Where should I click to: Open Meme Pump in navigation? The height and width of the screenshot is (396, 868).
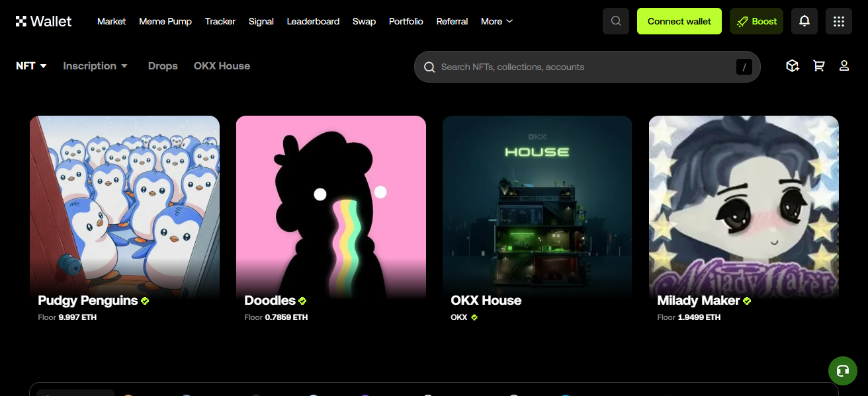point(165,21)
